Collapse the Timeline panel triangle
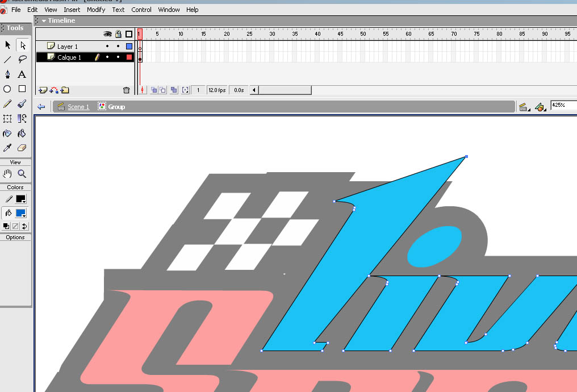The width and height of the screenshot is (577, 392). click(44, 21)
